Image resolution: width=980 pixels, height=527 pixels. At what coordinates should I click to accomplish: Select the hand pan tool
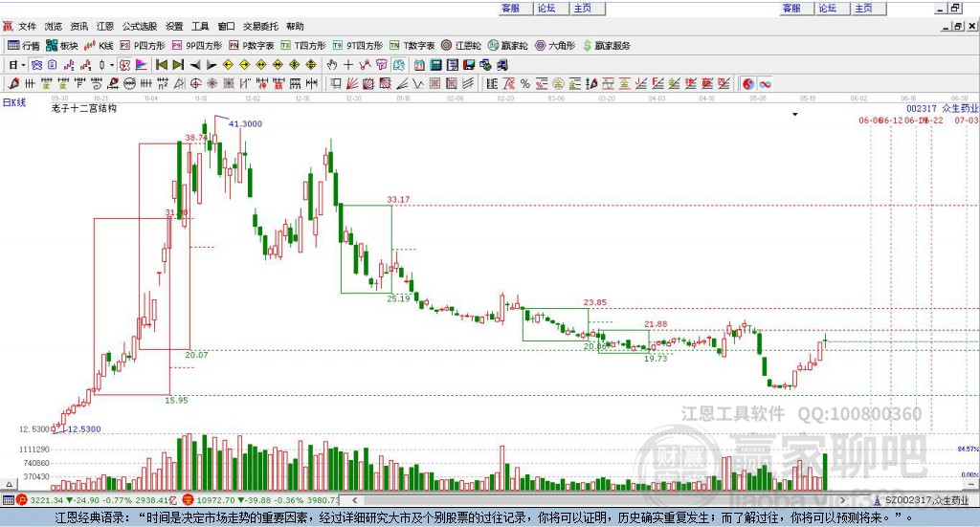pos(331,65)
